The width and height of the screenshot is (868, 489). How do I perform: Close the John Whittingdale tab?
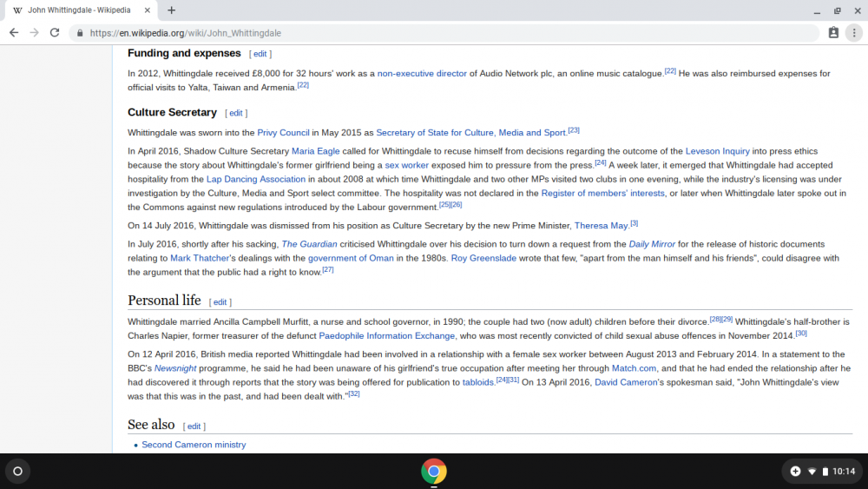(x=148, y=10)
